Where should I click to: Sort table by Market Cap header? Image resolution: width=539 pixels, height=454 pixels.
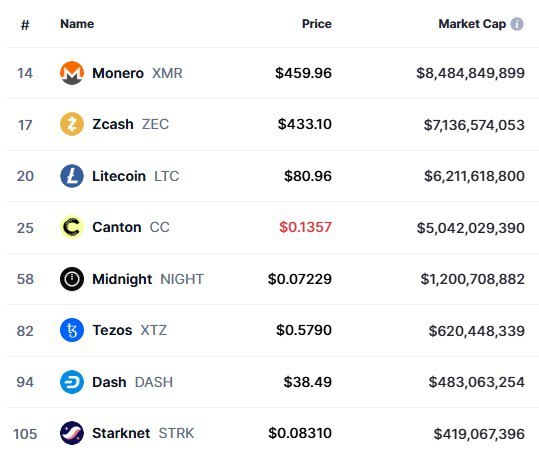[x=472, y=24]
